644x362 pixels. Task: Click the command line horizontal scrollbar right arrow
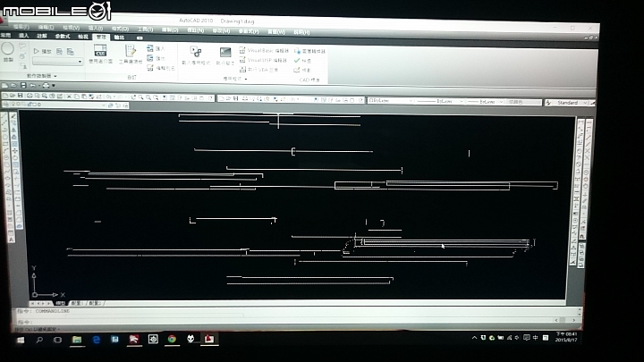(x=573, y=320)
